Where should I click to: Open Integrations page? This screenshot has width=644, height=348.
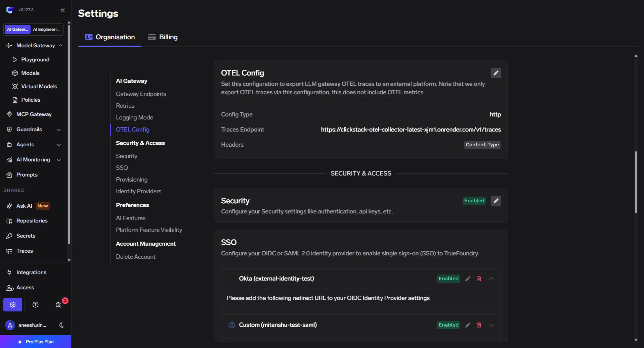click(x=31, y=272)
